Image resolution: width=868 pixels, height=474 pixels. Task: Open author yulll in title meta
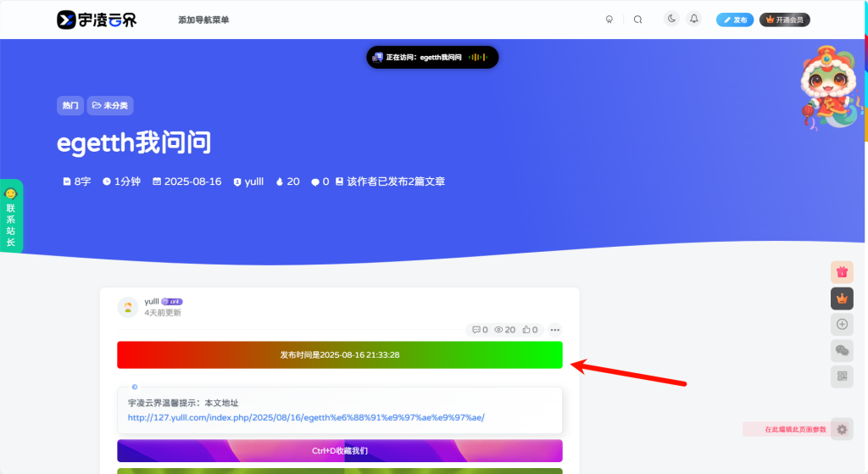pyautogui.click(x=248, y=181)
